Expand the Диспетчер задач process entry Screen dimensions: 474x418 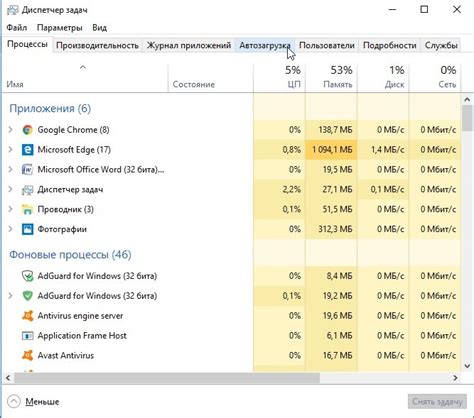point(10,190)
